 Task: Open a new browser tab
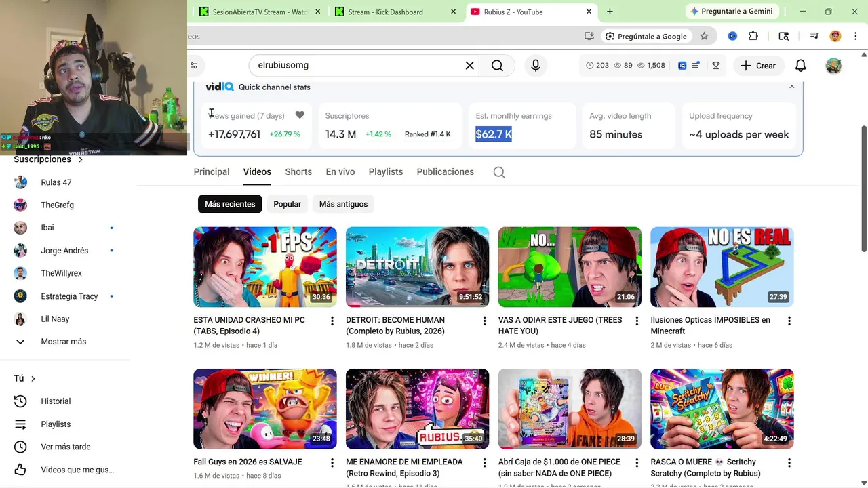pos(610,12)
